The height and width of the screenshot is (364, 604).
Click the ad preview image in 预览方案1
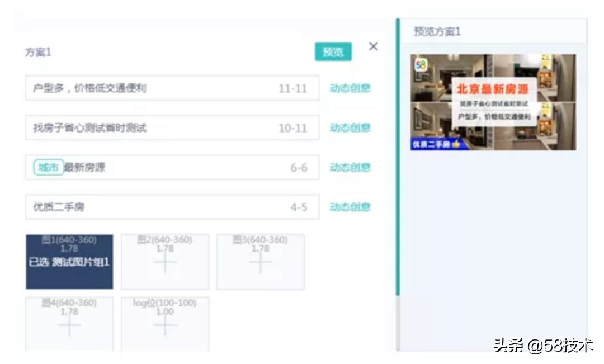click(492, 103)
